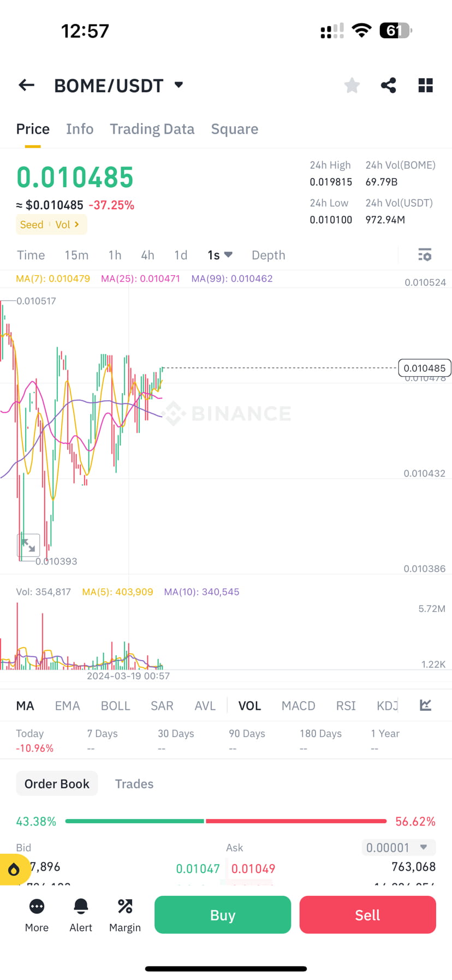Tap the share icon
Screen dimensions: 452x980
388,85
